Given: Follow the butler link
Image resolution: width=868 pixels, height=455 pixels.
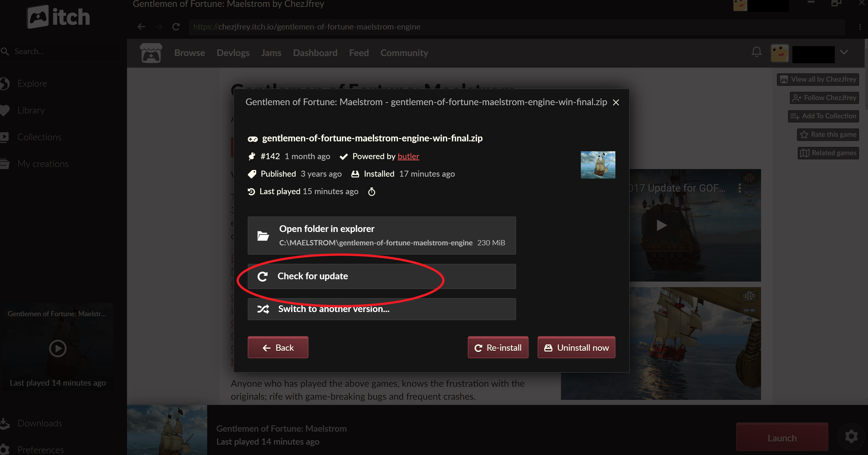Looking at the screenshot, I should click(408, 156).
